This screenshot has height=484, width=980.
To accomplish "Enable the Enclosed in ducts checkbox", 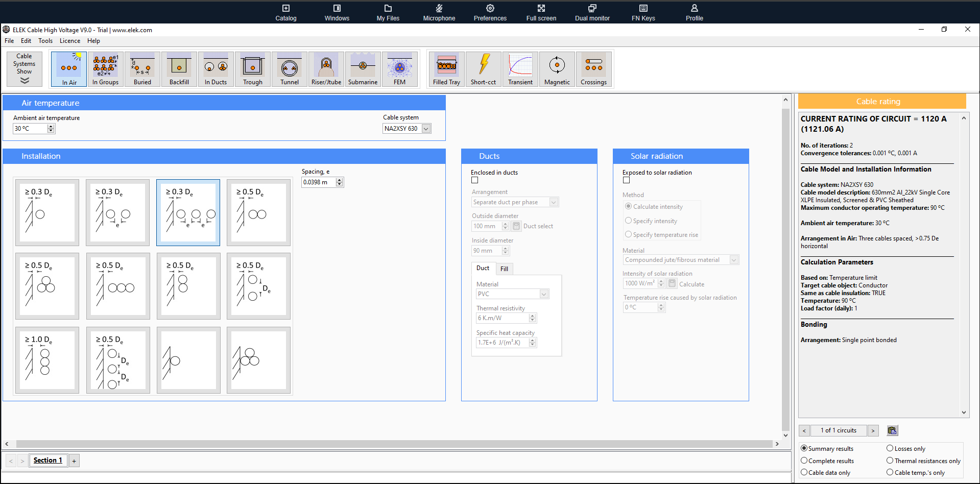I will pos(475,180).
